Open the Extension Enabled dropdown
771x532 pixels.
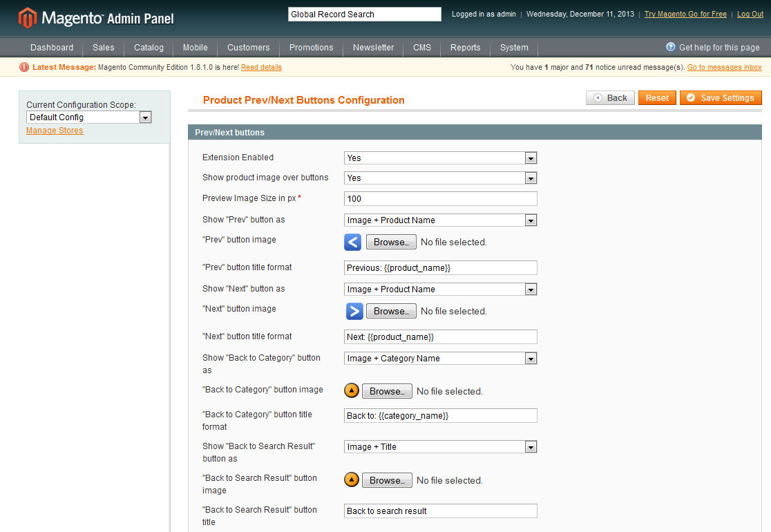tap(440, 158)
